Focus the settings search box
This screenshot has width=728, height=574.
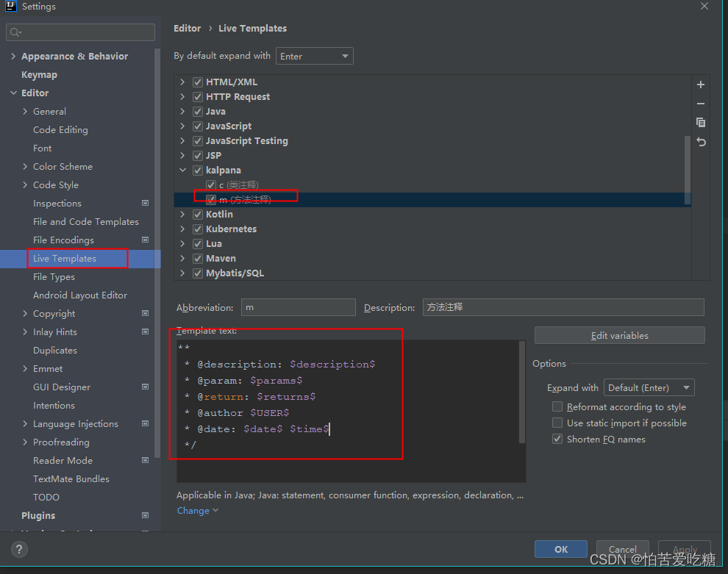(80, 32)
